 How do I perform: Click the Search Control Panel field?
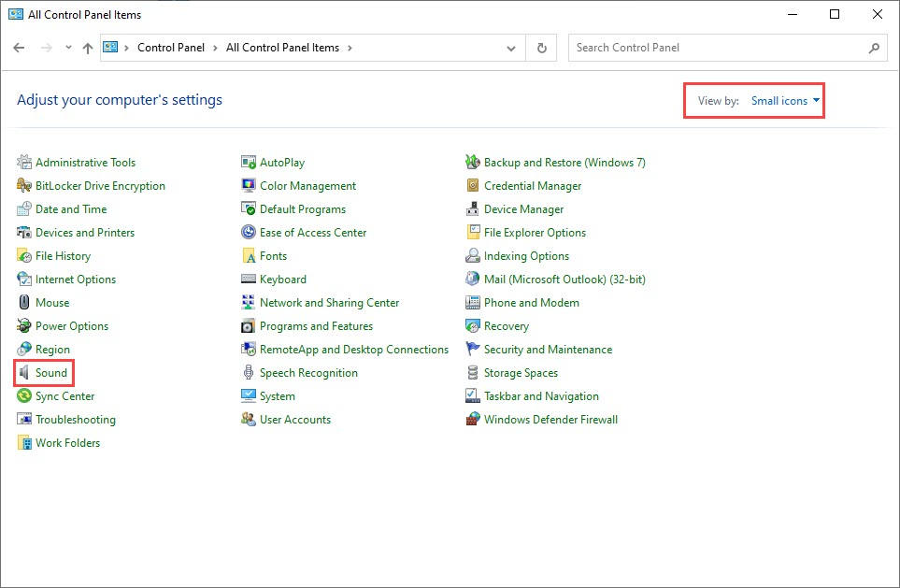727,48
